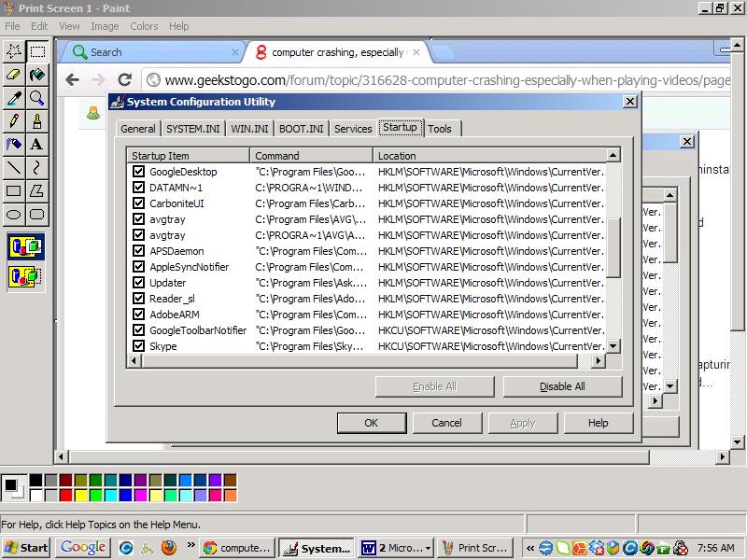Image resolution: width=747 pixels, height=560 pixels.
Task: Activate the Magnifier tool
Action: pyautogui.click(x=37, y=98)
